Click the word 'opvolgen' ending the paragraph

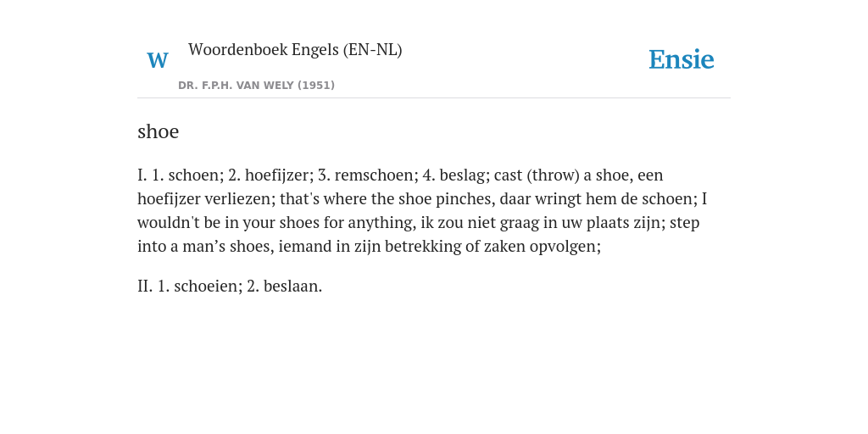(563, 246)
